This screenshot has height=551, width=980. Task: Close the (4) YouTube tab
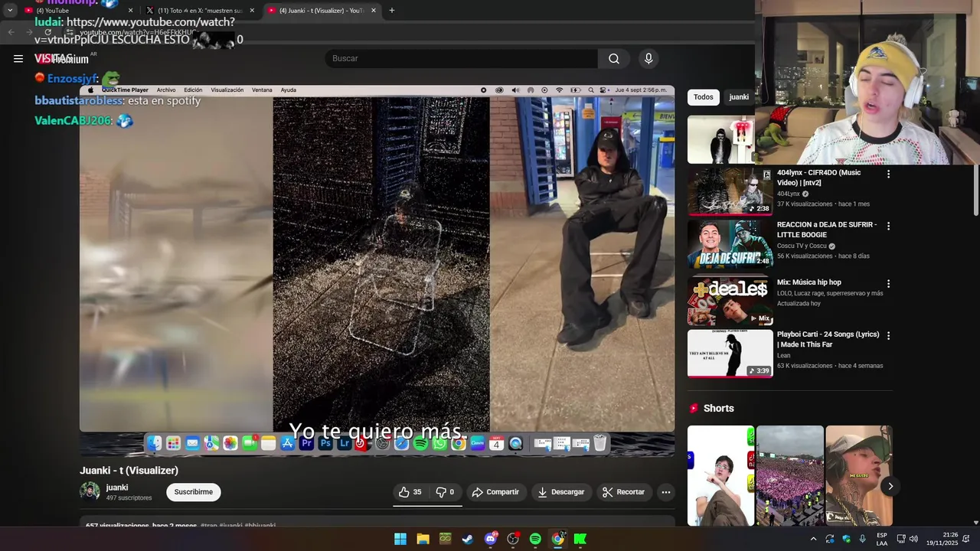[130, 10]
